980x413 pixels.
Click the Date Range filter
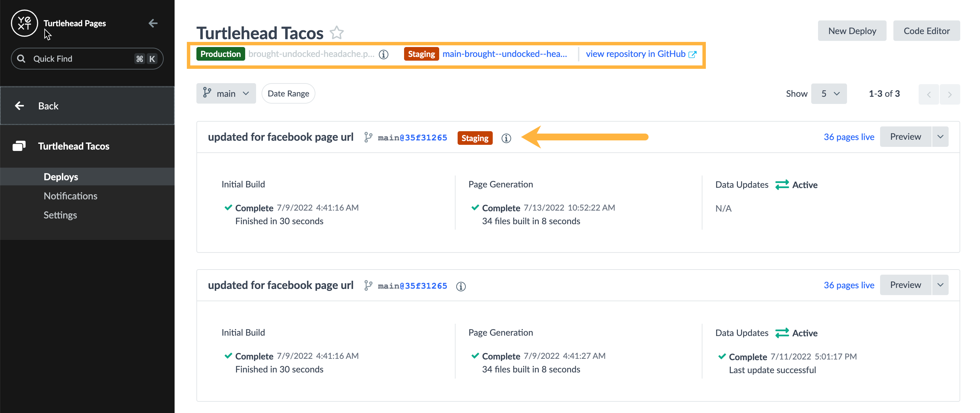pyautogui.click(x=288, y=94)
